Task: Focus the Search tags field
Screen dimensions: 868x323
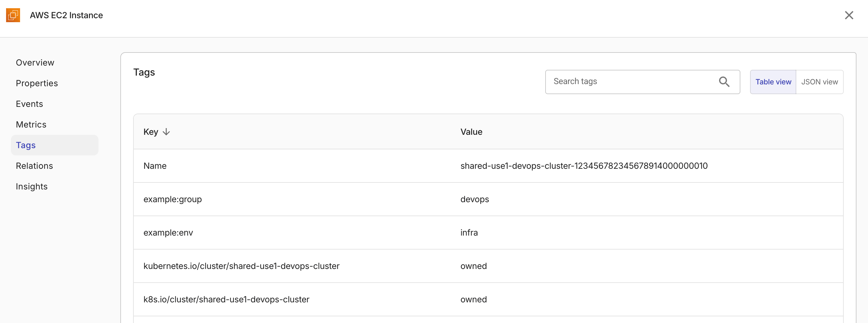Action: 642,82
